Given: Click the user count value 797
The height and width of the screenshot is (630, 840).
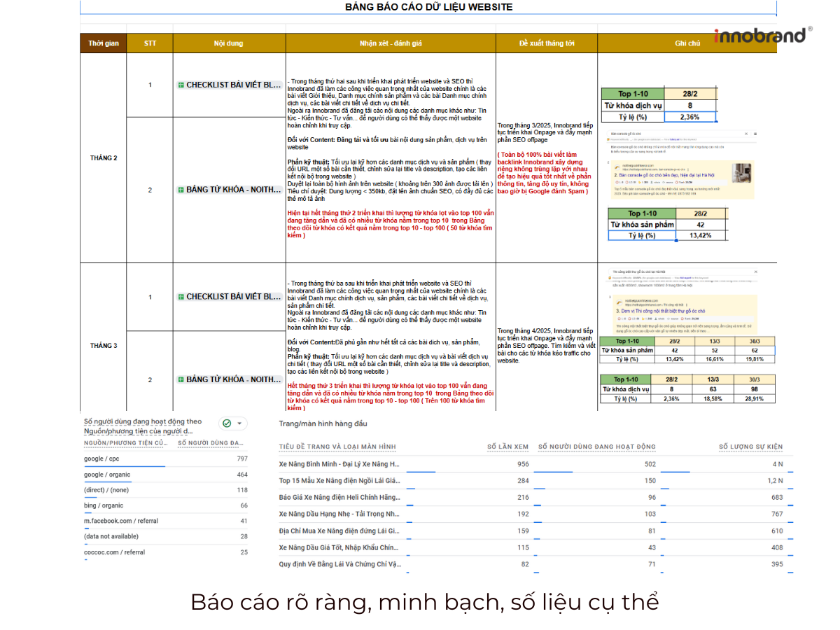Looking at the screenshot, I should click(x=241, y=459).
